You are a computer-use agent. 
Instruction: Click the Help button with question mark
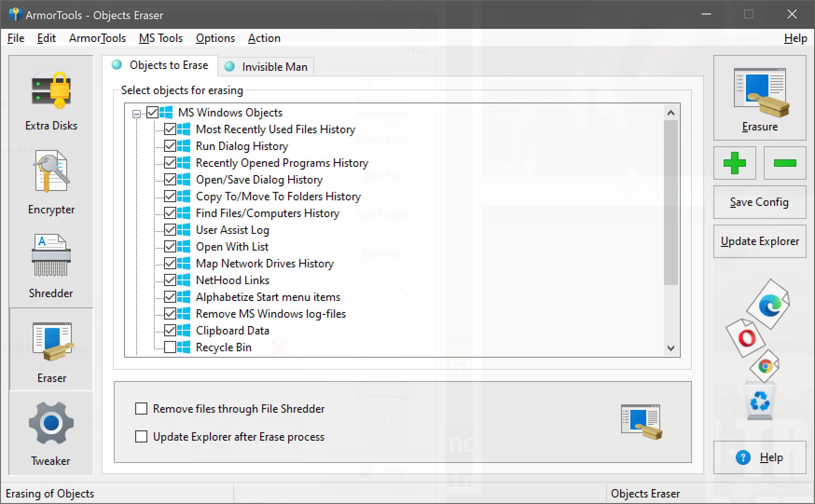pos(760,457)
